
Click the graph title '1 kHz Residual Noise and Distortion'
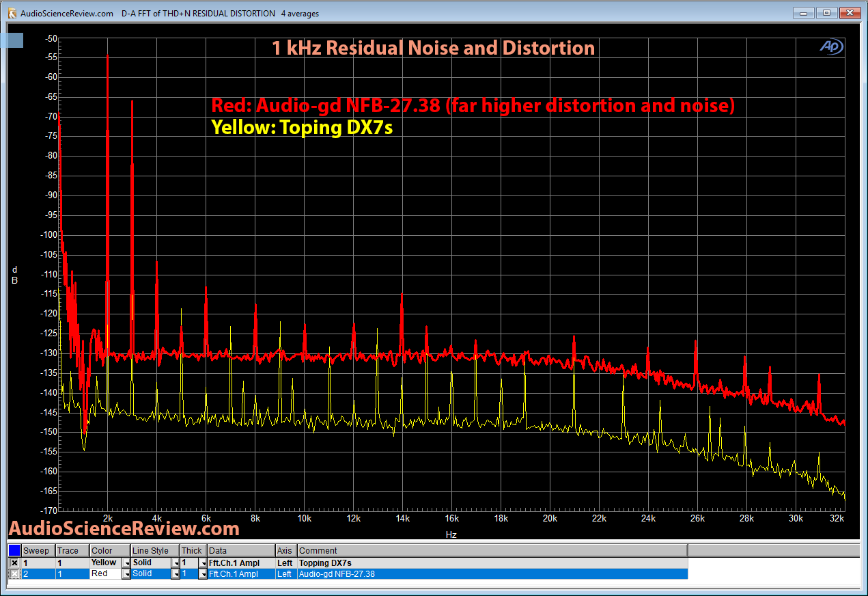[433, 49]
